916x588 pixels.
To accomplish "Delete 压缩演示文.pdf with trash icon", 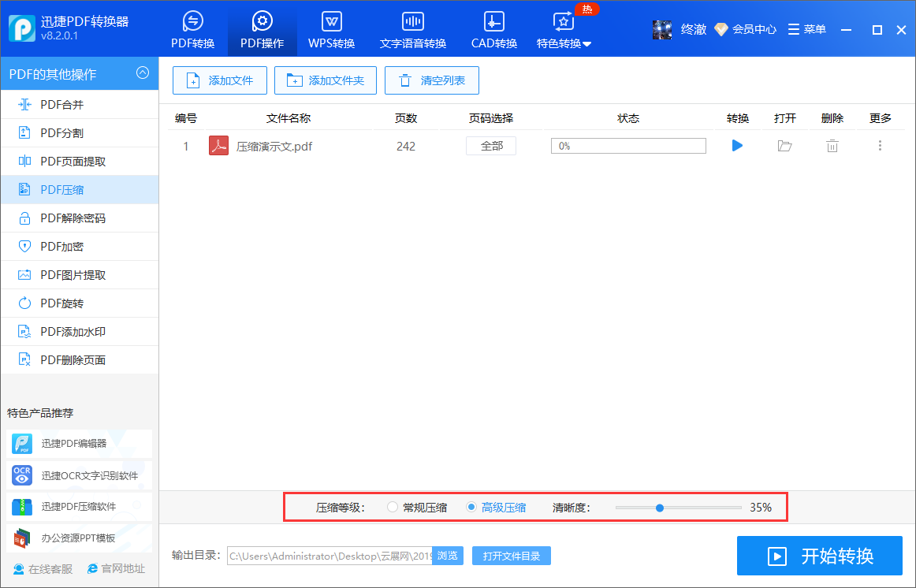I will [x=832, y=145].
